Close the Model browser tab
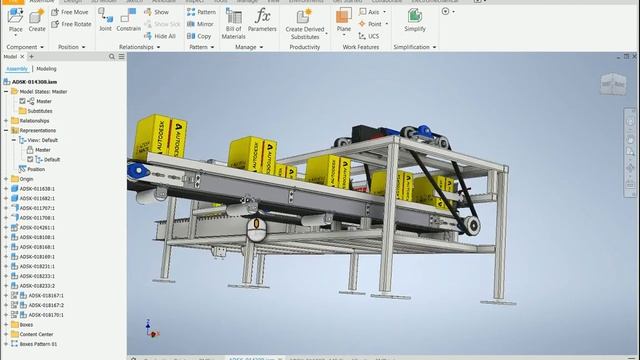The height and width of the screenshot is (360, 640). coord(22,57)
